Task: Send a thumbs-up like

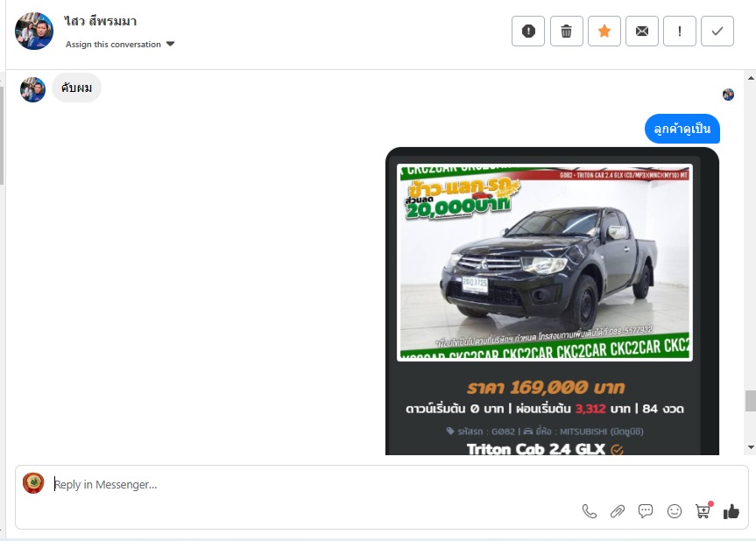Action: [731, 511]
